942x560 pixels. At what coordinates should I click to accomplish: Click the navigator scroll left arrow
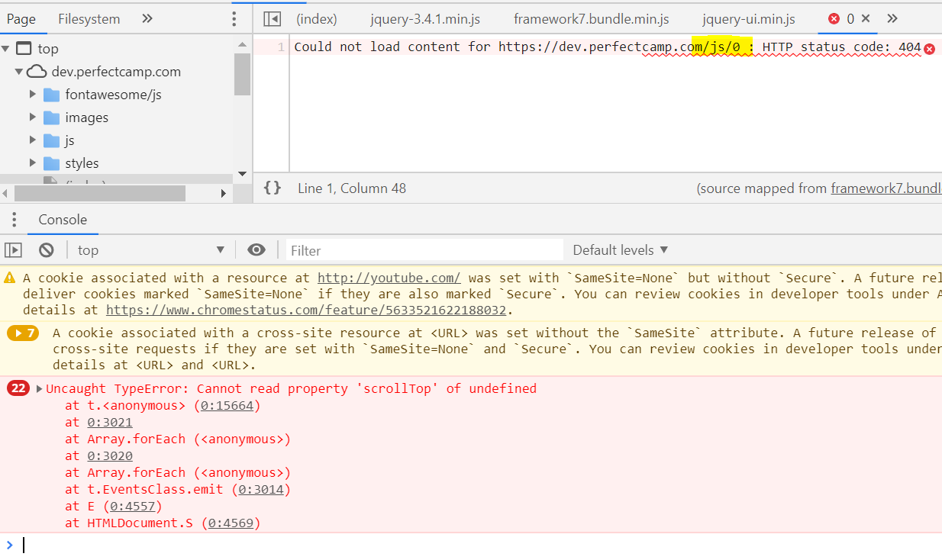(5, 193)
